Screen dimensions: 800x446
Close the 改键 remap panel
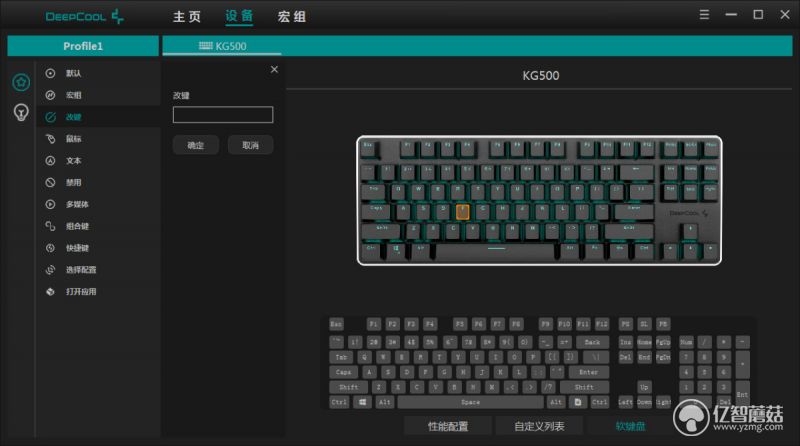coord(274,69)
